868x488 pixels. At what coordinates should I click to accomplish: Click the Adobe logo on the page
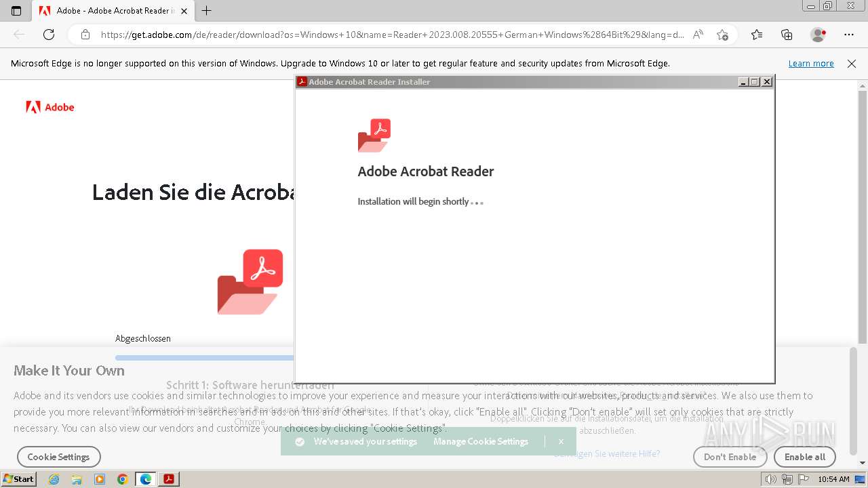[x=50, y=107]
